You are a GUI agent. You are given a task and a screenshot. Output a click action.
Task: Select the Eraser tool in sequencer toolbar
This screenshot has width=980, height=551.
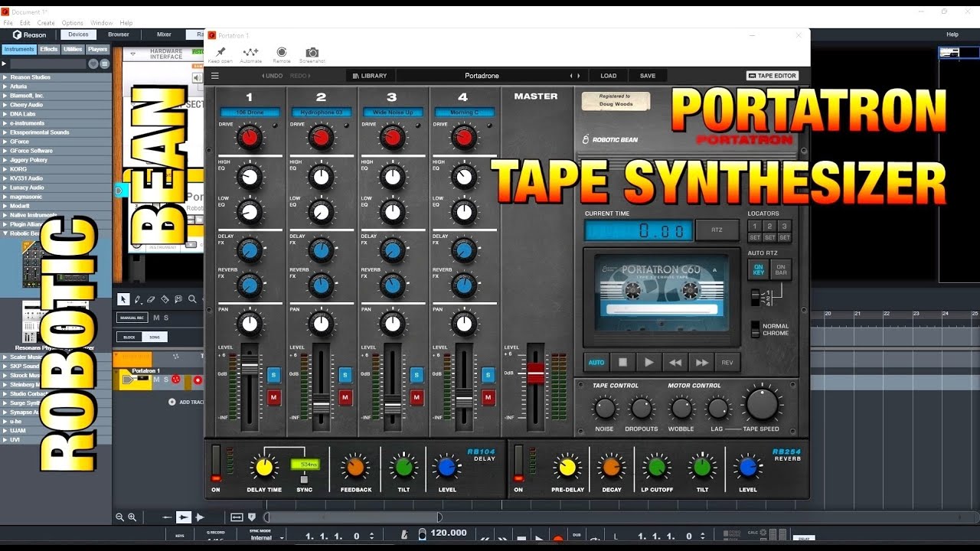coord(151,299)
